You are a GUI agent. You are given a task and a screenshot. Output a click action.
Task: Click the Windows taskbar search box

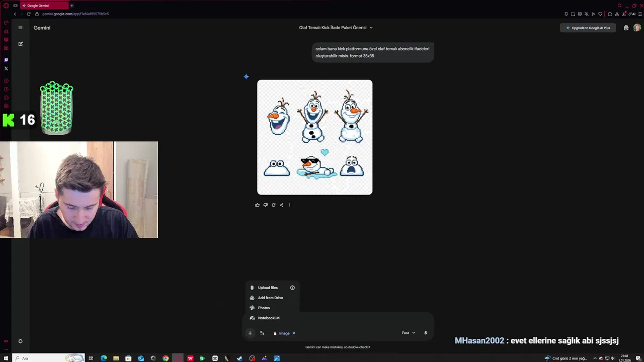coord(49,358)
